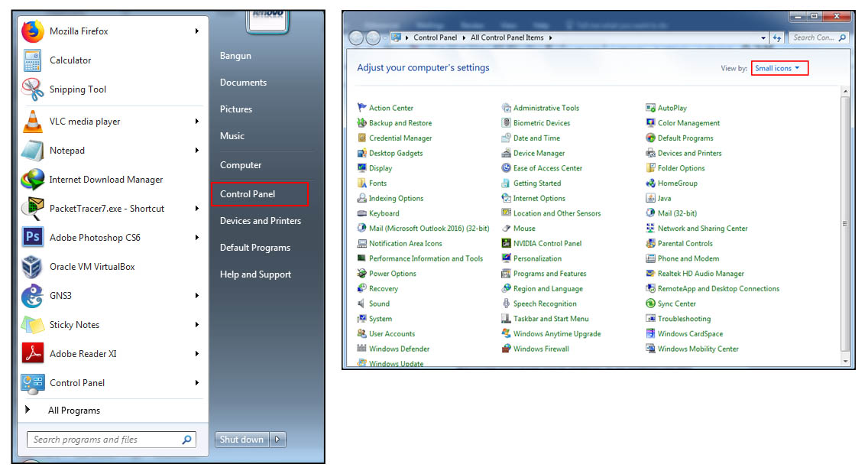Open Taskbar and Start Menu settings
The width and height of the screenshot is (868, 474).
coord(551,319)
